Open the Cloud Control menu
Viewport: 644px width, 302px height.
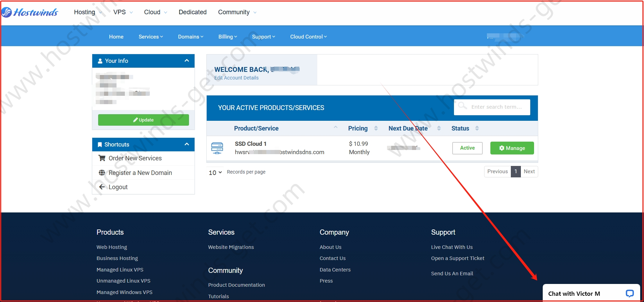click(308, 37)
